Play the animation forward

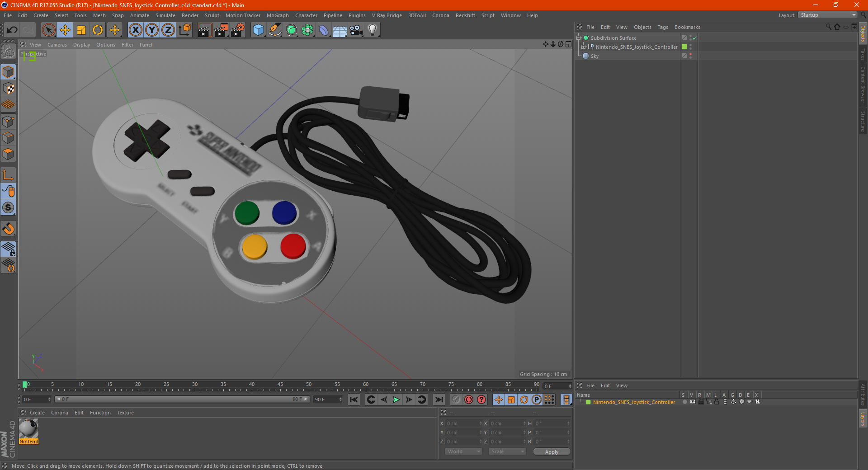click(x=396, y=399)
